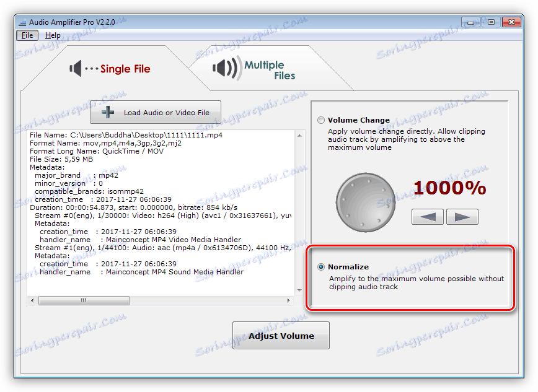Click the plus icon on Load button
The height and width of the screenshot is (392, 538).
point(108,112)
